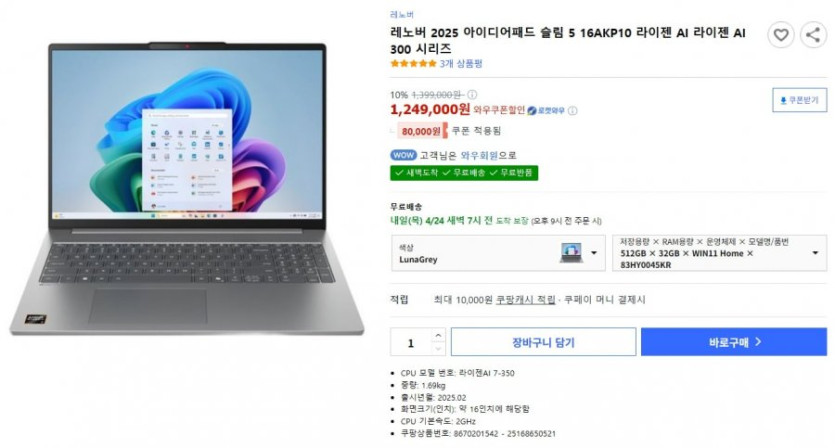Image resolution: width=835 pixels, height=448 pixels.
Task: Open the 3개 상품평 reviews link
Action: click(461, 64)
